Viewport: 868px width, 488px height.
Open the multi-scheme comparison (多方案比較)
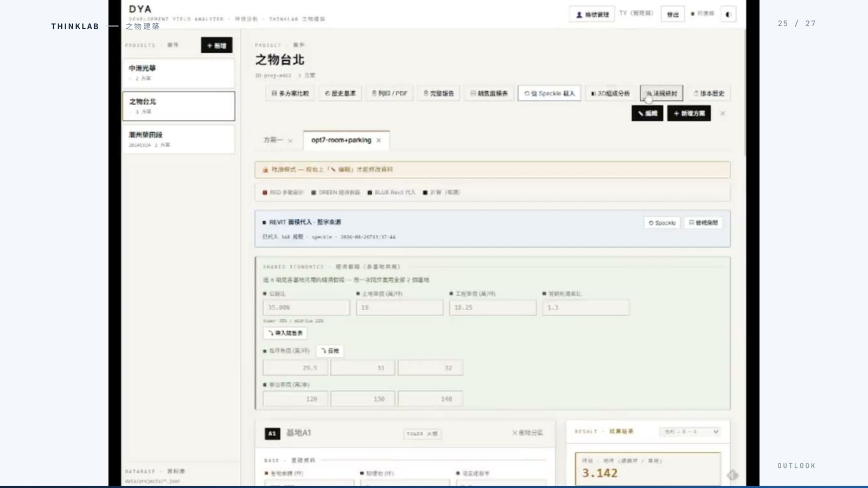290,93
